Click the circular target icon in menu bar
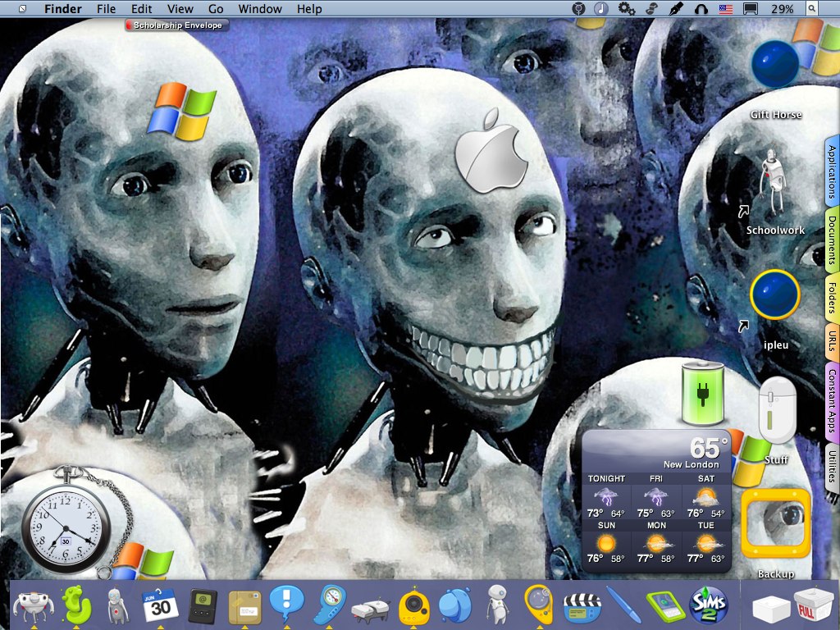The height and width of the screenshot is (630, 840). 578,8
